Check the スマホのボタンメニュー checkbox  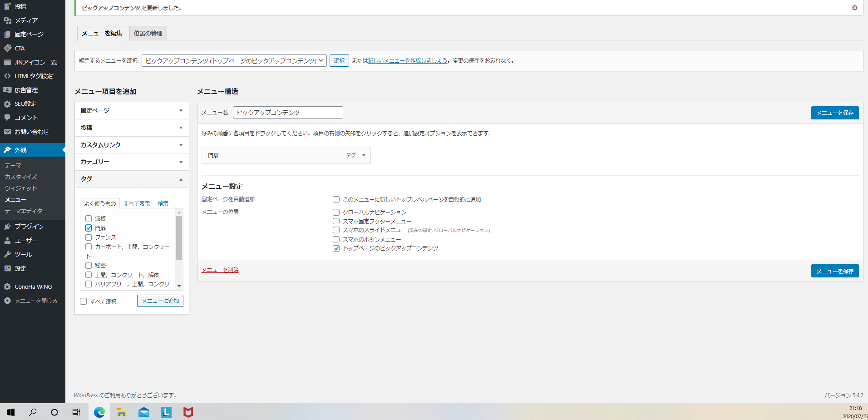[336, 239]
